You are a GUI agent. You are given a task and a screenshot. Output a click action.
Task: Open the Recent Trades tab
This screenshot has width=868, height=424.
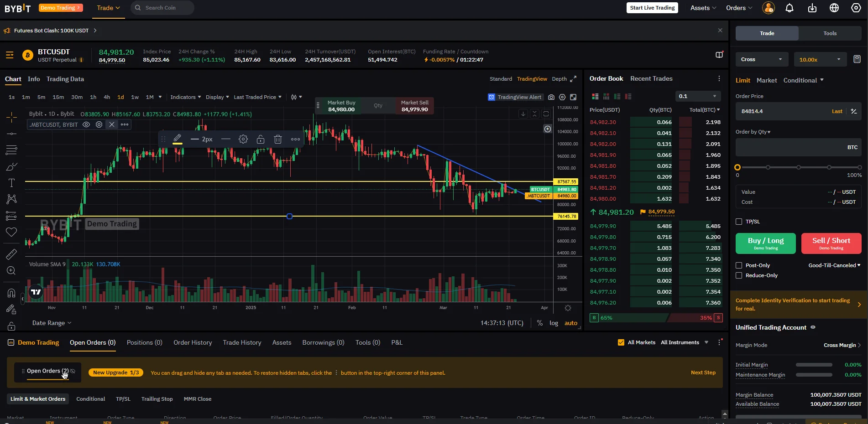pyautogui.click(x=651, y=78)
